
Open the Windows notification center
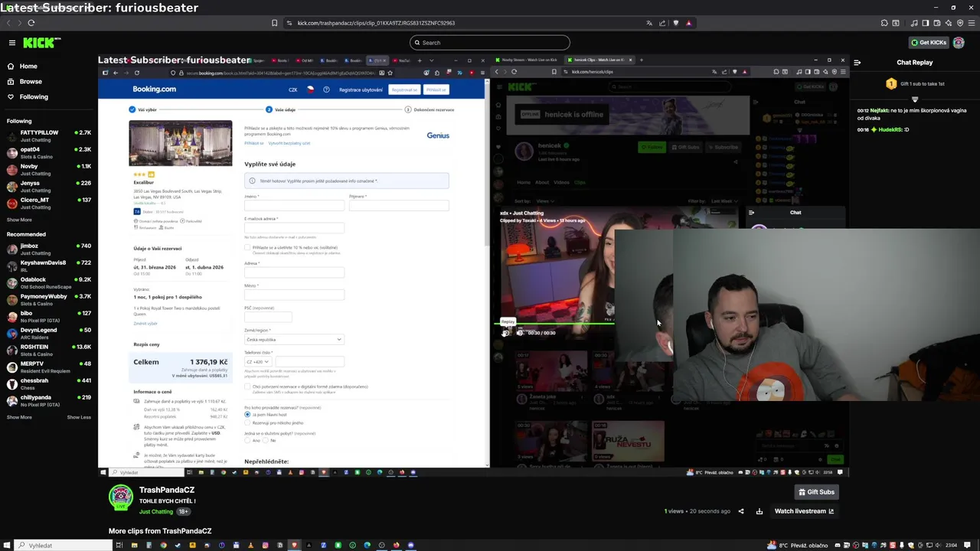pos(967,545)
